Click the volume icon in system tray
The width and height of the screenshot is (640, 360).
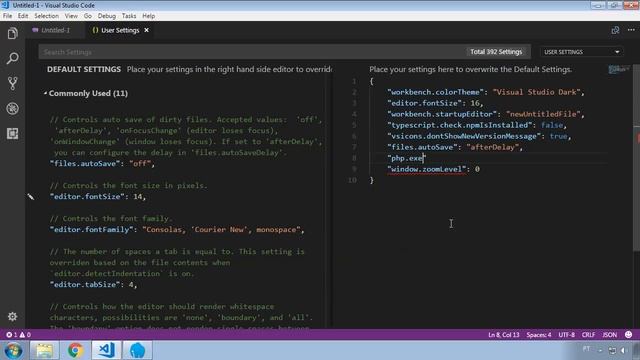click(623, 350)
